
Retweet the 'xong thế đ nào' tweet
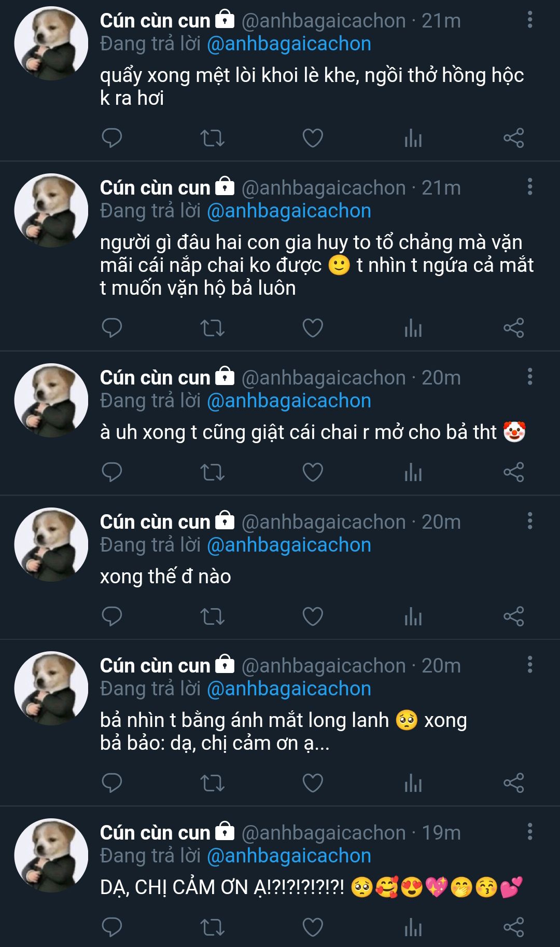pyautogui.click(x=212, y=616)
